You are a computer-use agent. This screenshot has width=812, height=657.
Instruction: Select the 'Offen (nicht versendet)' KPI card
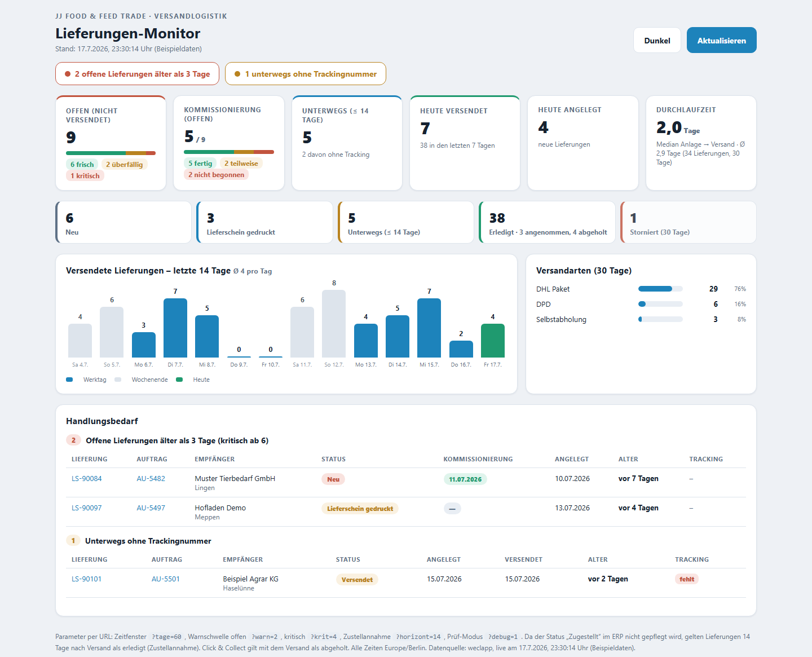point(111,143)
